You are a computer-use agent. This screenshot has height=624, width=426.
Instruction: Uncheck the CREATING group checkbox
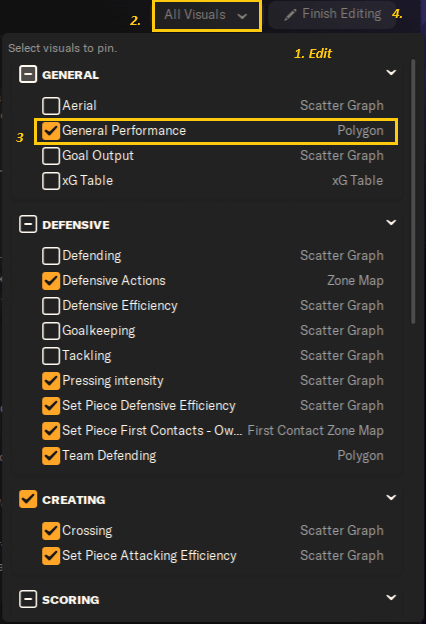(x=28, y=499)
